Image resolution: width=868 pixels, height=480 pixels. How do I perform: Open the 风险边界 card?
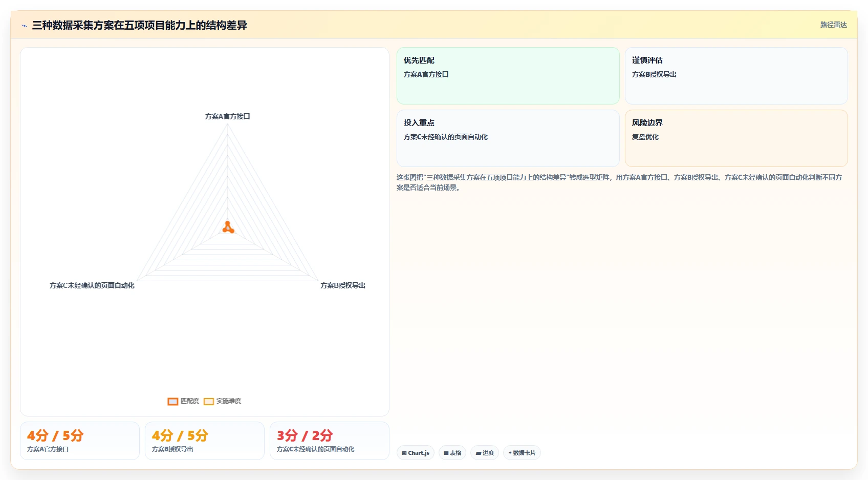736,138
